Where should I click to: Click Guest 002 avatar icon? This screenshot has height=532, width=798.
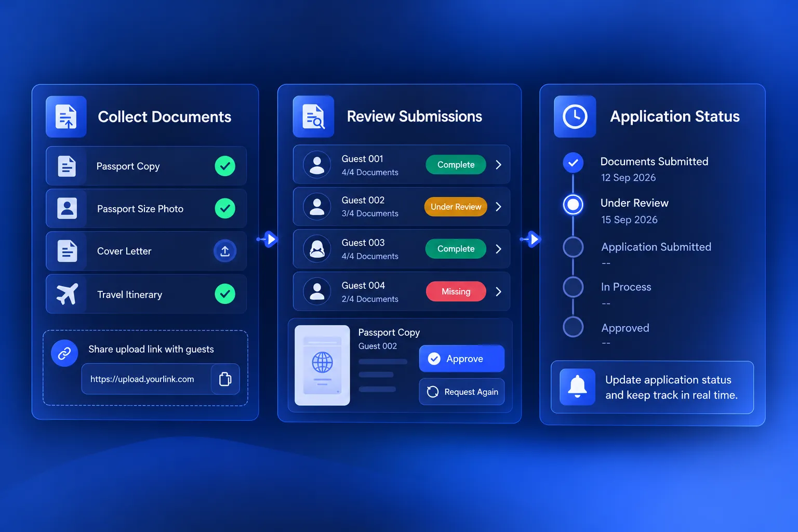[317, 207]
